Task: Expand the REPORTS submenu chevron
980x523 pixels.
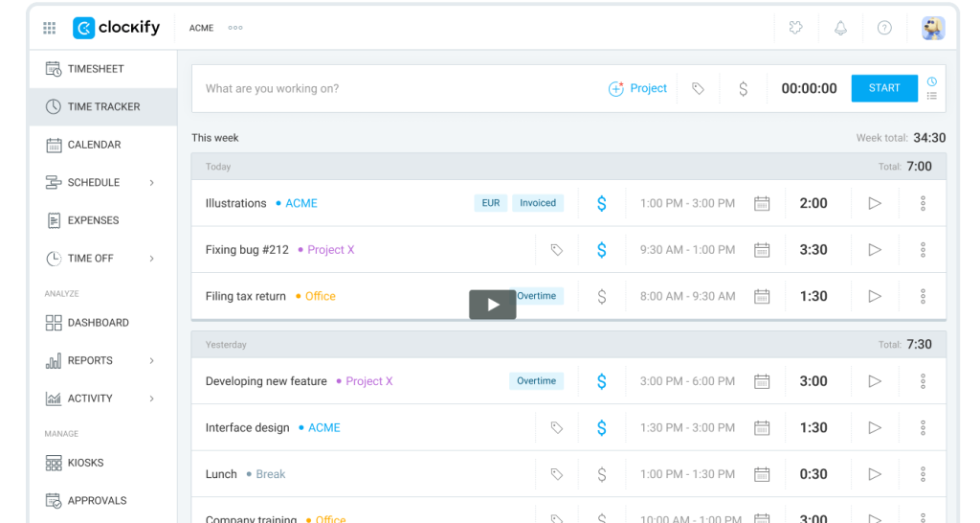Action: click(x=152, y=361)
